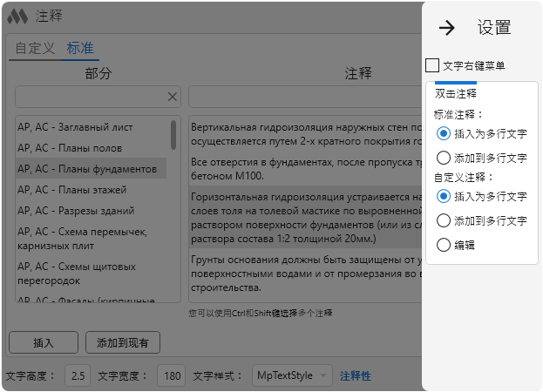
Task: Click the application logo in title bar
Action: click(18, 17)
